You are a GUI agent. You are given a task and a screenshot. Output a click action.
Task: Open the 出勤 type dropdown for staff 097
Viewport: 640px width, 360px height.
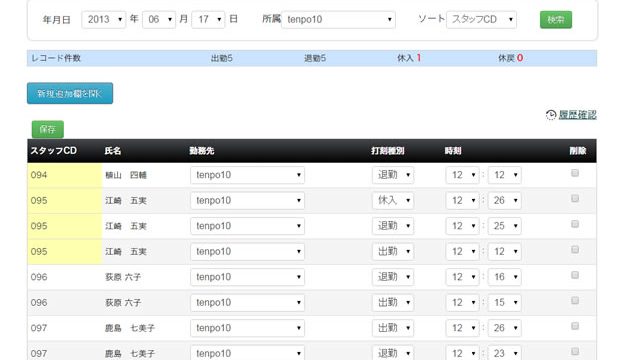[x=393, y=328]
